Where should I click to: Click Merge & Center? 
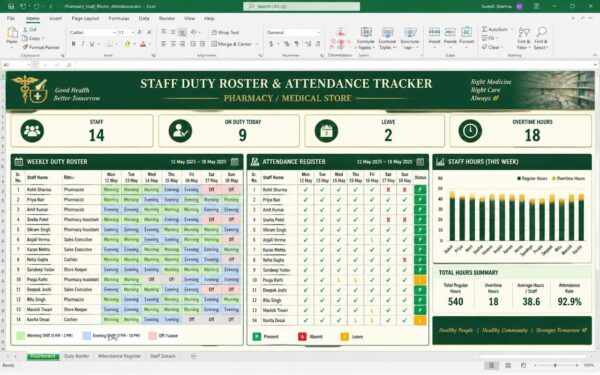pos(232,44)
